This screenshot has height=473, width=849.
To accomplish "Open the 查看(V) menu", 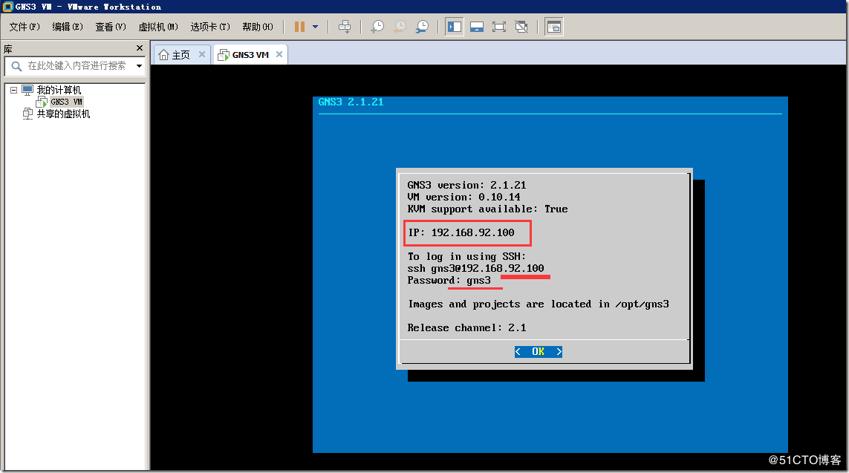I will click(110, 27).
